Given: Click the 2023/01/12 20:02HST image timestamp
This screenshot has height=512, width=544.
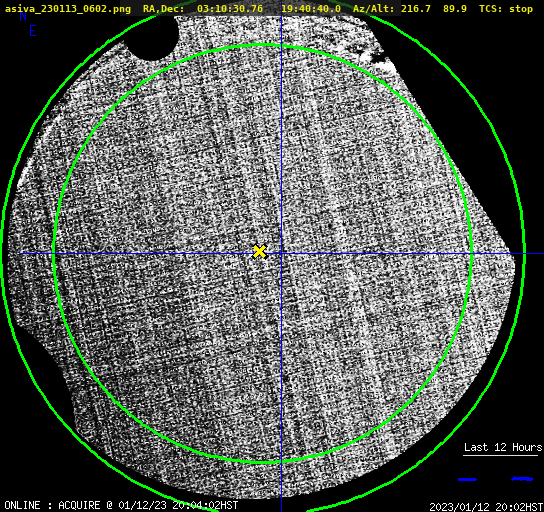Looking at the screenshot, I should click(x=486, y=507).
